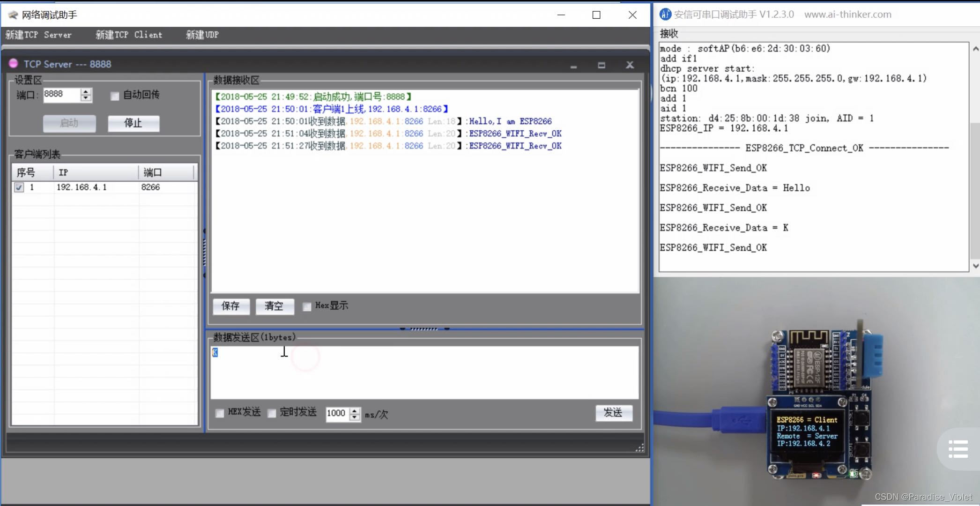Enable the 自动回传 checkbox
Image resolution: width=980 pixels, height=506 pixels.
pyautogui.click(x=114, y=96)
